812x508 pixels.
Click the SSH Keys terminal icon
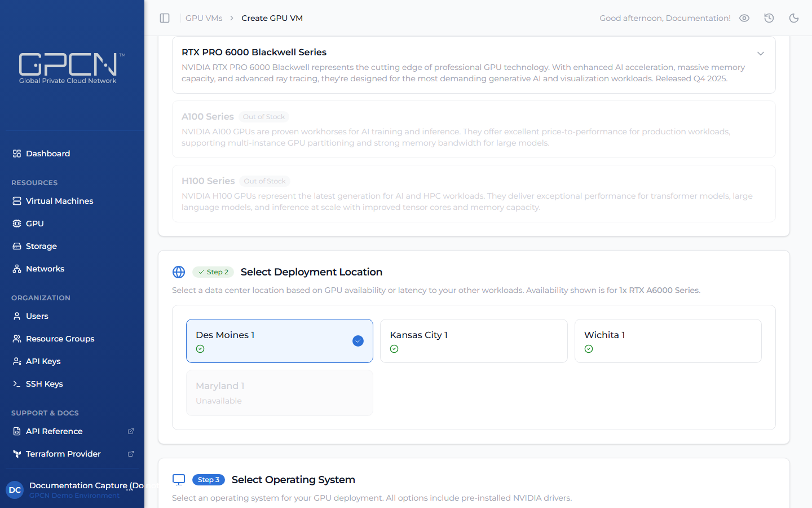coord(17,384)
